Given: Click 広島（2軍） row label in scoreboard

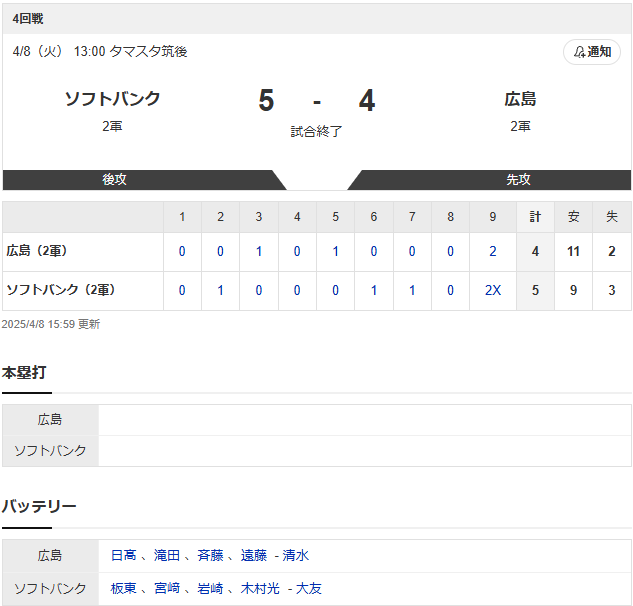Looking at the screenshot, I should pyautogui.click(x=37, y=251).
